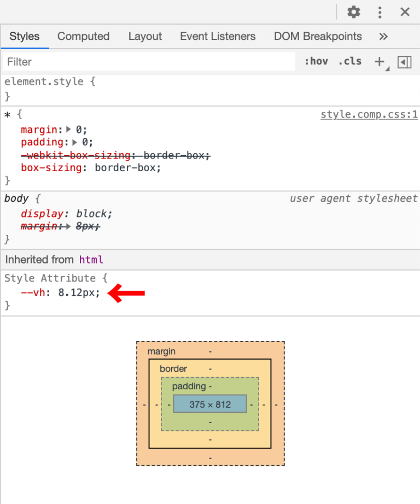420x504 pixels.
Task: Open the DOM Breakpoints tab
Action: coord(318,37)
